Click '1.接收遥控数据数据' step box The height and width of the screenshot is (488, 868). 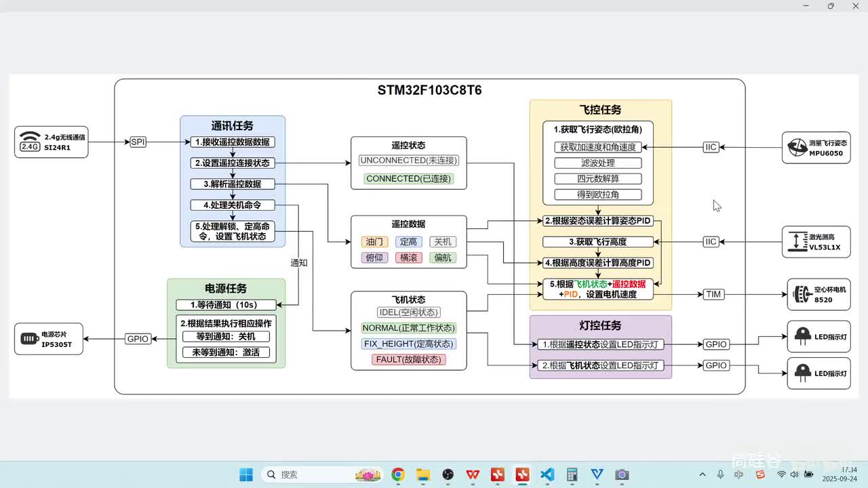(233, 142)
